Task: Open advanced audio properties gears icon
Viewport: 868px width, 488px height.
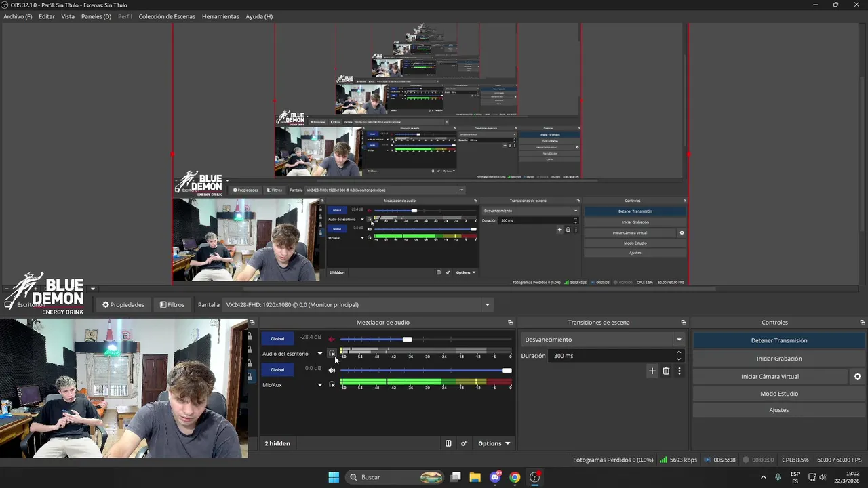Action: (x=465, y=443)
